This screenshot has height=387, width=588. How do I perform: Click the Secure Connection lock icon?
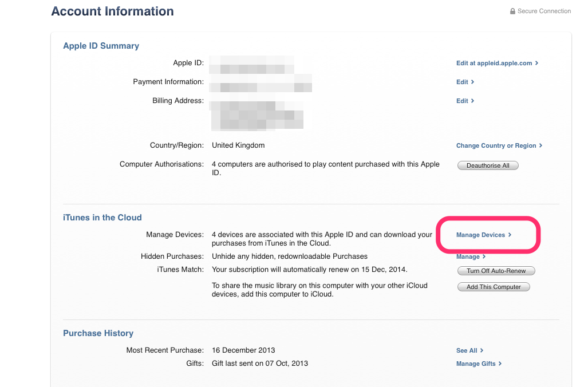512,10
